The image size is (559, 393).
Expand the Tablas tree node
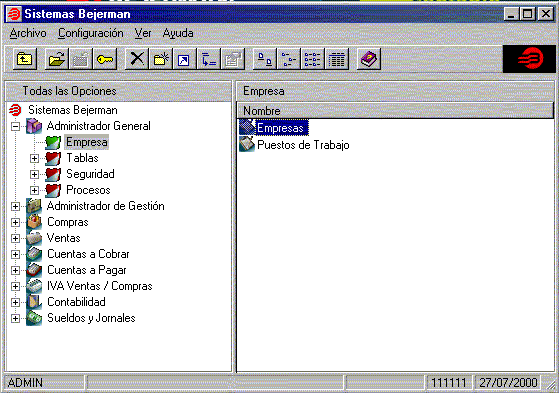34,158
